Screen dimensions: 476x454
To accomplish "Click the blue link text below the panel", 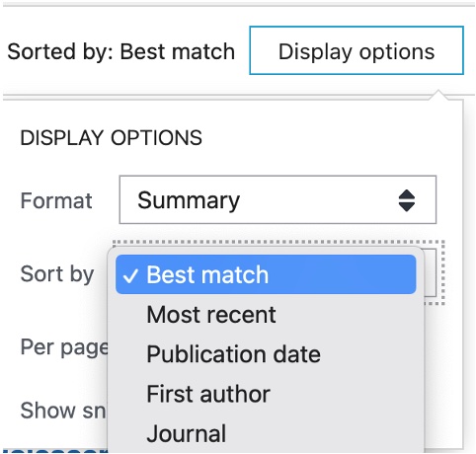I will click(x=54, y=450).
